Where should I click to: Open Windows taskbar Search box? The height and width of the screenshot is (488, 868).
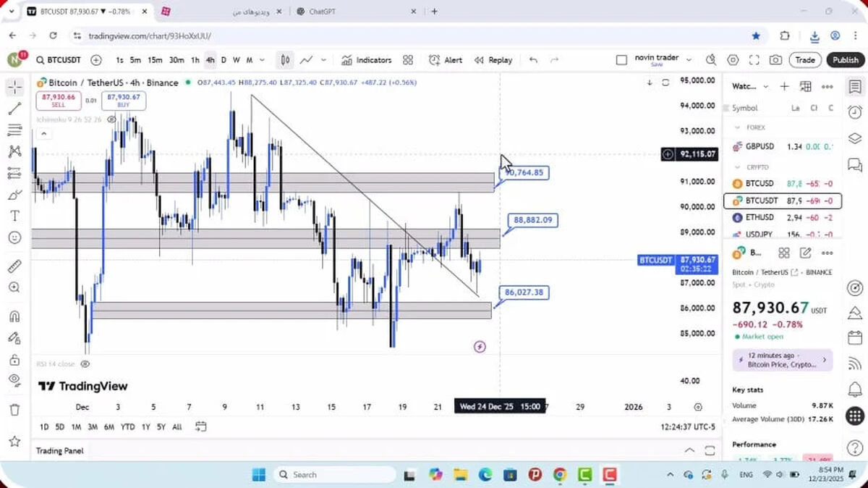335,475
